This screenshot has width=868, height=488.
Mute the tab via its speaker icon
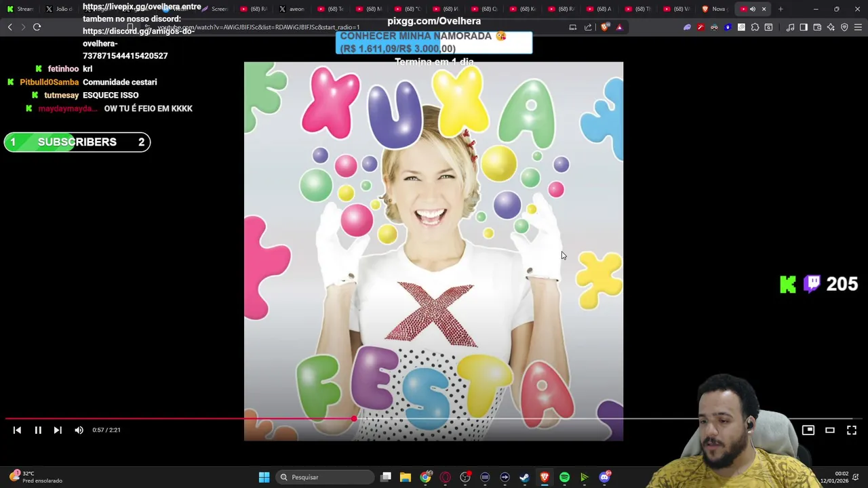(753, 9)
